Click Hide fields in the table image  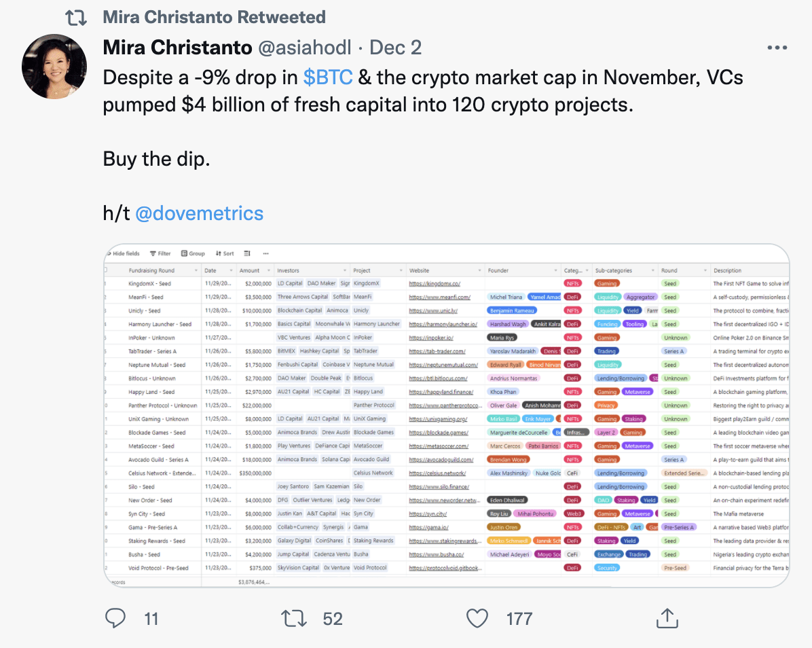[x=124, y=253]
